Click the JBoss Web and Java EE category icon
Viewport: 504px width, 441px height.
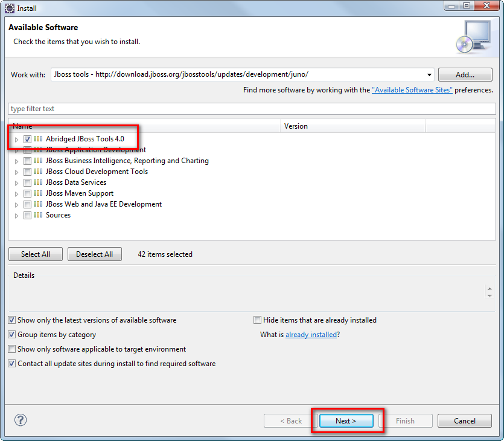(x=38, y=204)
